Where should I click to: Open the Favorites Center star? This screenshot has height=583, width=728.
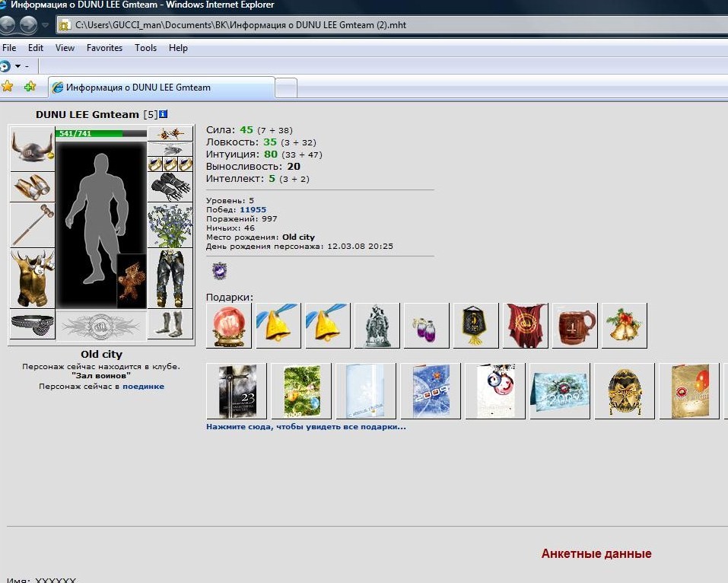(8, 87)
